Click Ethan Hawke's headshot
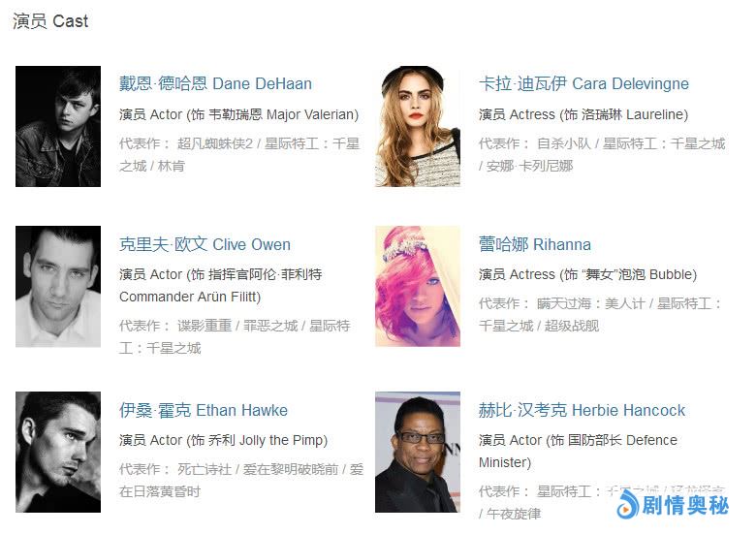Image resolution: width=756 pixels, height=534 pixels. point(58,452)
